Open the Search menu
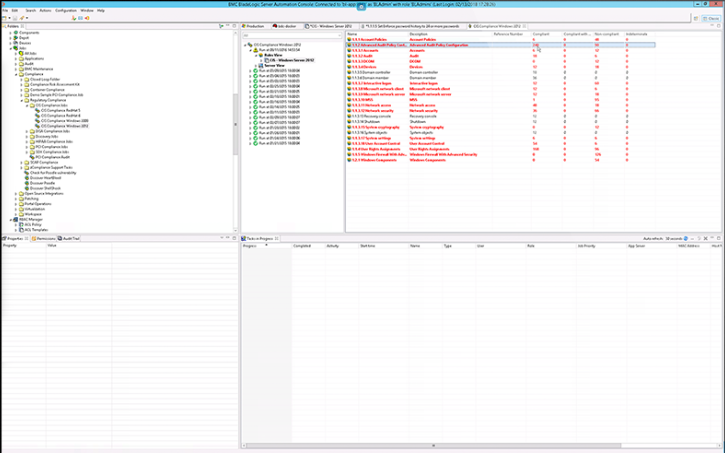 point(31,10)
